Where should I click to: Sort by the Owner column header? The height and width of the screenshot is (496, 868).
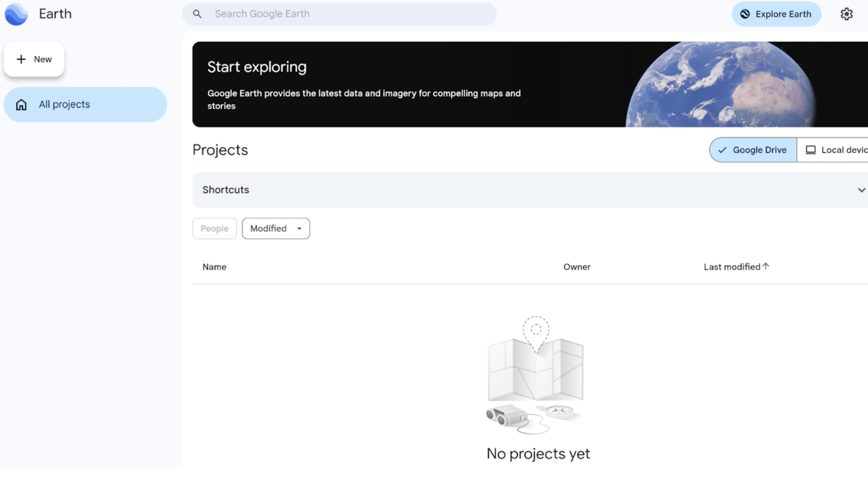[x=577, y=267]
